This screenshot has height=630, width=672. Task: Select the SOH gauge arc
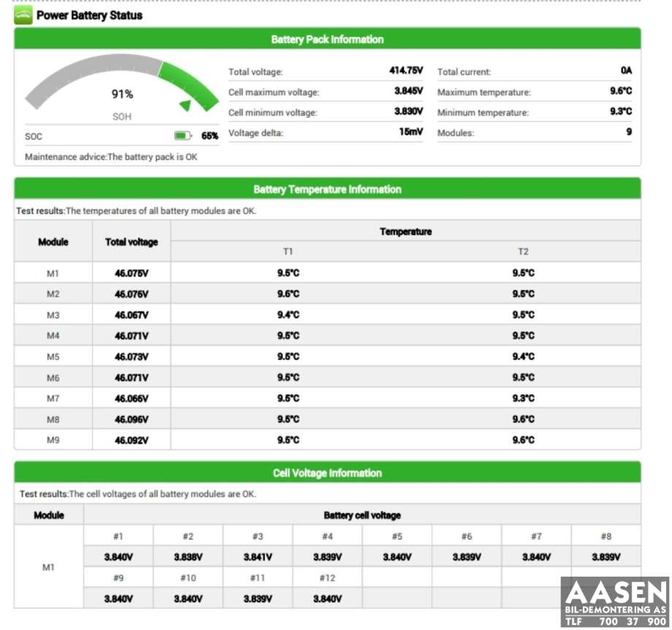coord(122,82)
